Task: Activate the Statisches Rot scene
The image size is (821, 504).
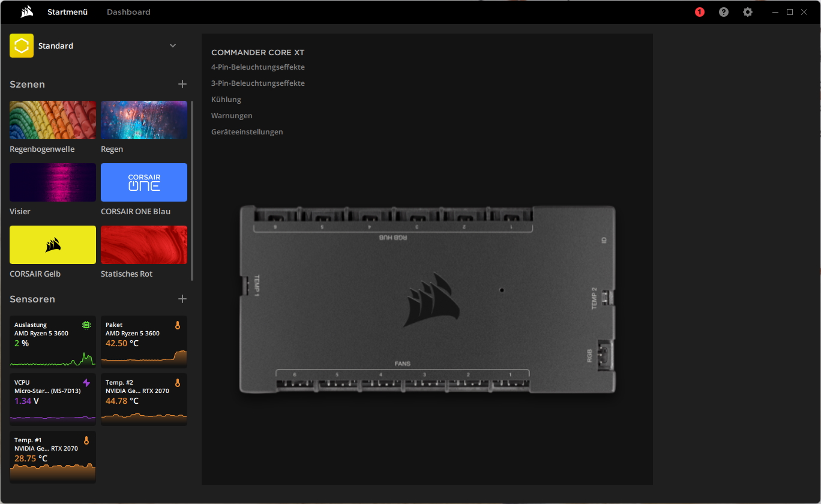Action: (144, 245)
